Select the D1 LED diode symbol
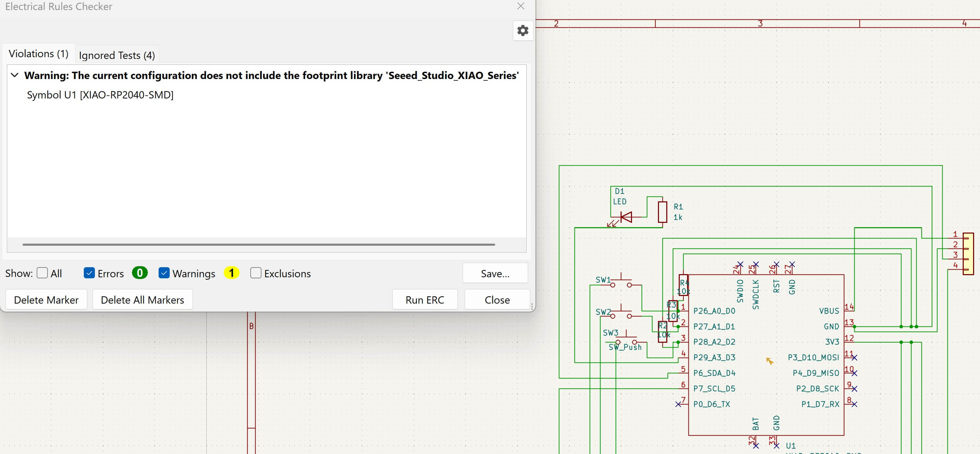980x454 pixels. 625,217
